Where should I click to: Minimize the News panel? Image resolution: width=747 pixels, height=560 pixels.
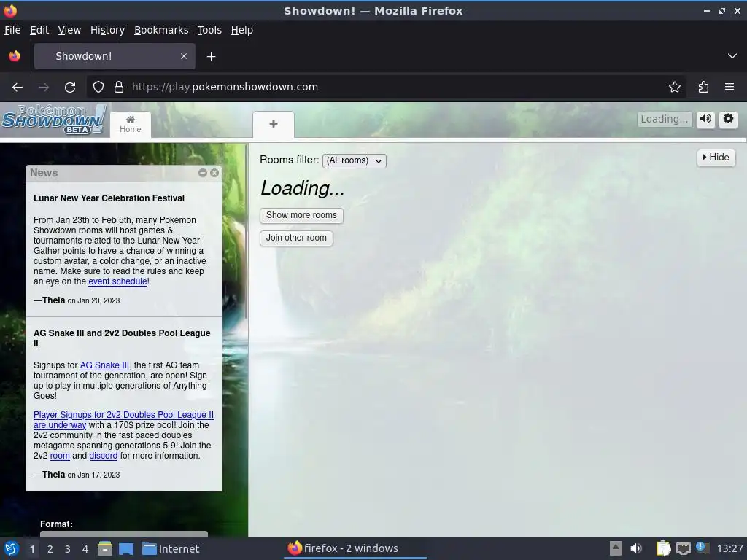click(x=203, y=173)
